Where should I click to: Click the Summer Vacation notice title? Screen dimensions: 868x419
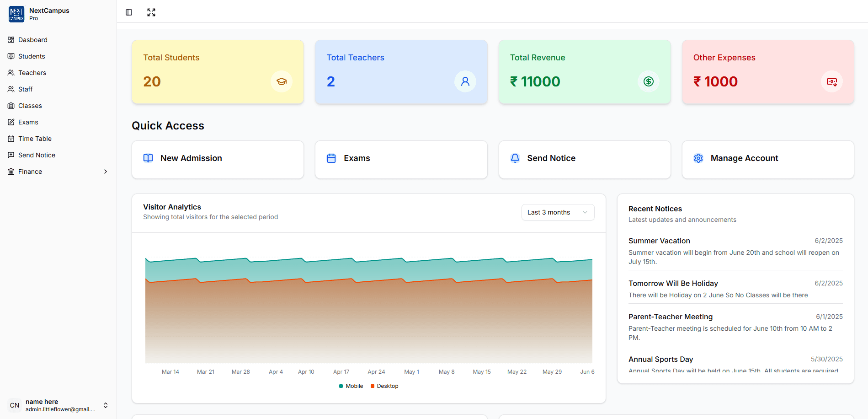click(x=659, y=241)
